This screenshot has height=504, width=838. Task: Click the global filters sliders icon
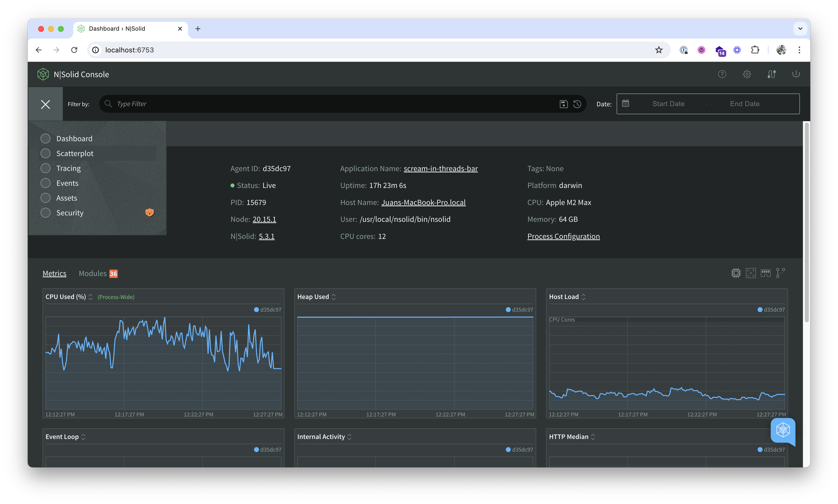click(x=771, y=74)
